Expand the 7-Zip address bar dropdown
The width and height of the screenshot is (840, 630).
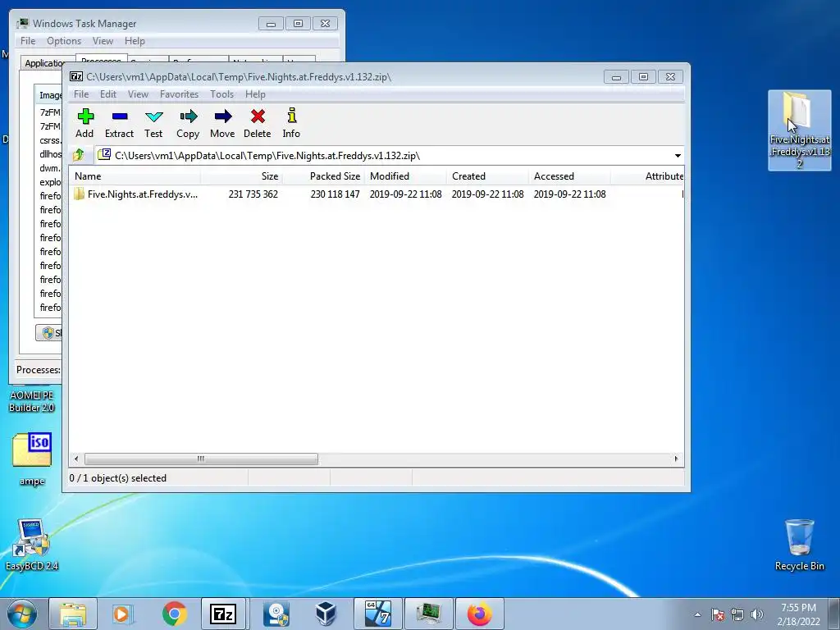(x=678, y=156)
